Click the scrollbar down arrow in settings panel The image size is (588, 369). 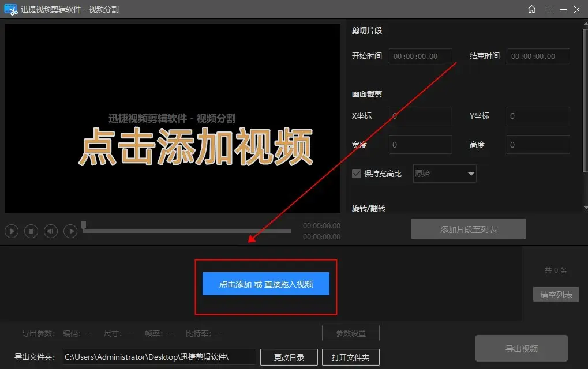pos(586,208)
